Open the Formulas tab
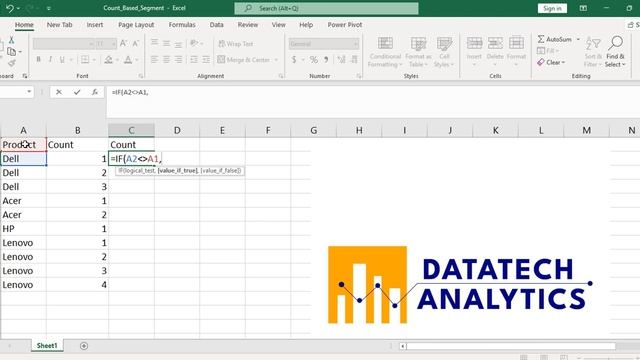640x360 pixels. click(182, 25)
